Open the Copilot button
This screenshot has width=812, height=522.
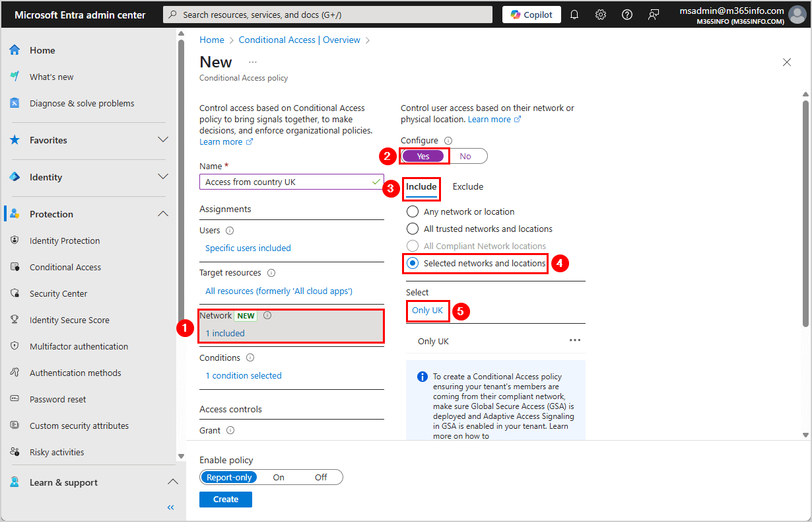pos(531,15)
